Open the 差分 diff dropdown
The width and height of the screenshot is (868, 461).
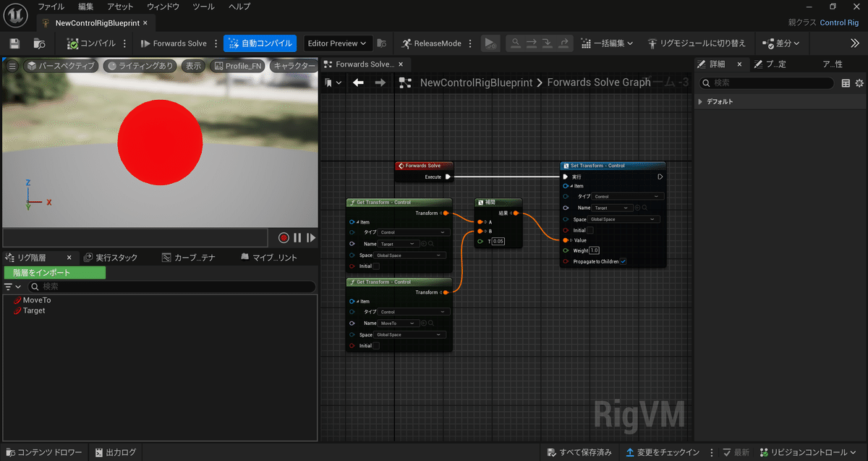[x=781, y=43]
